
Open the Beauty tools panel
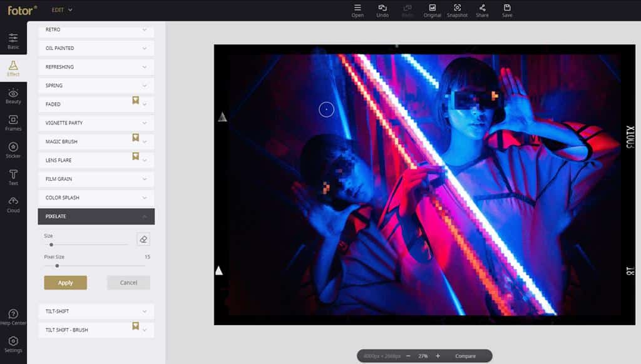tap(13, 96)
